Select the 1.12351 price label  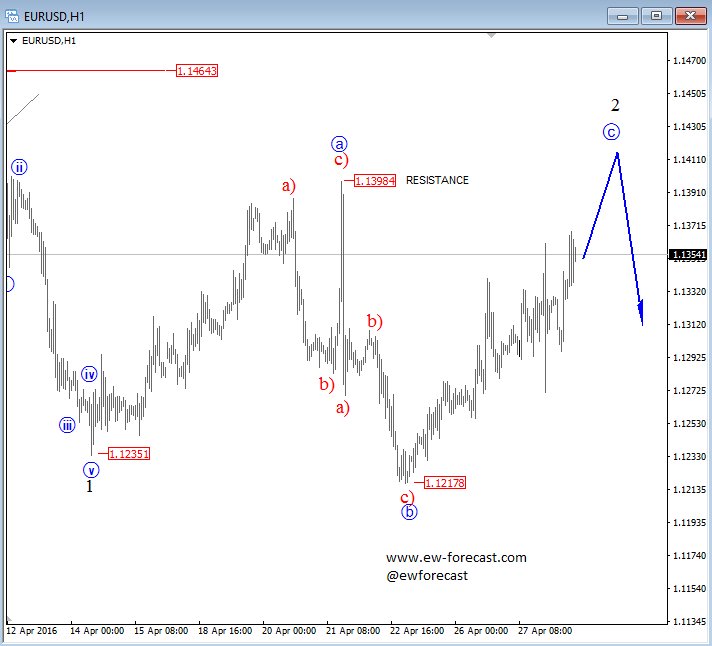click(129, 454)
